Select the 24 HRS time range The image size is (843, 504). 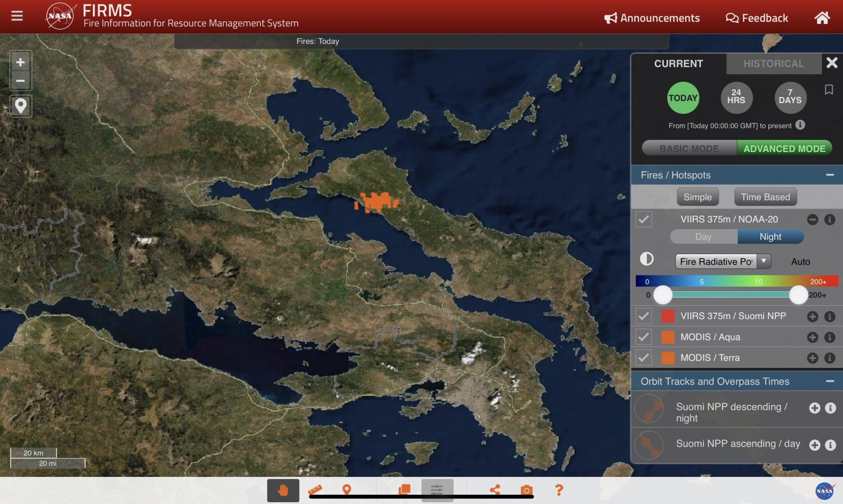736,98
